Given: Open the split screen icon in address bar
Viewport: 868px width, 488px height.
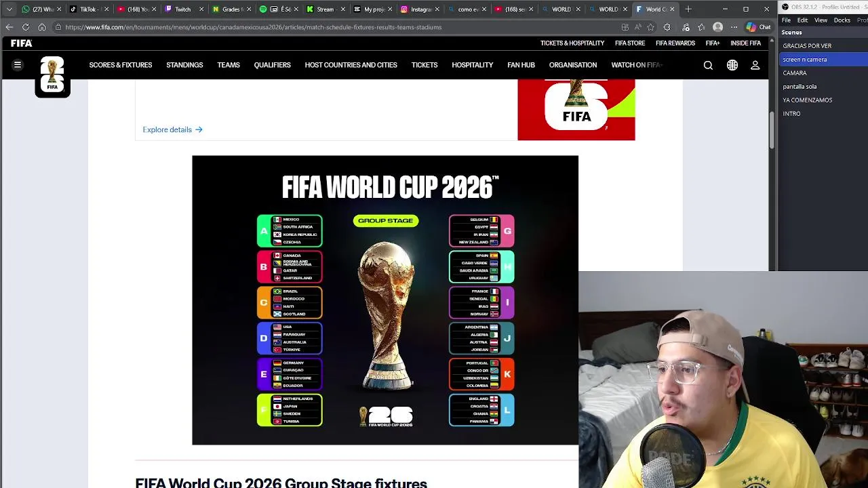Looking at the screenshot, I should point(625,27).
